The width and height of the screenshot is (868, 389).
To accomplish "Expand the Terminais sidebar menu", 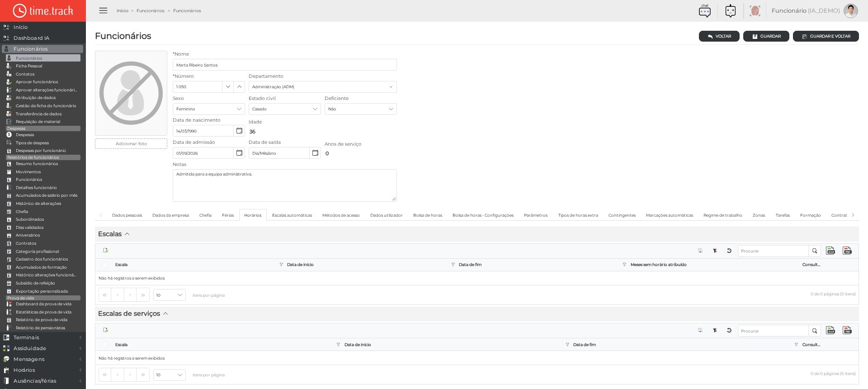I will (x=43, y=337).
